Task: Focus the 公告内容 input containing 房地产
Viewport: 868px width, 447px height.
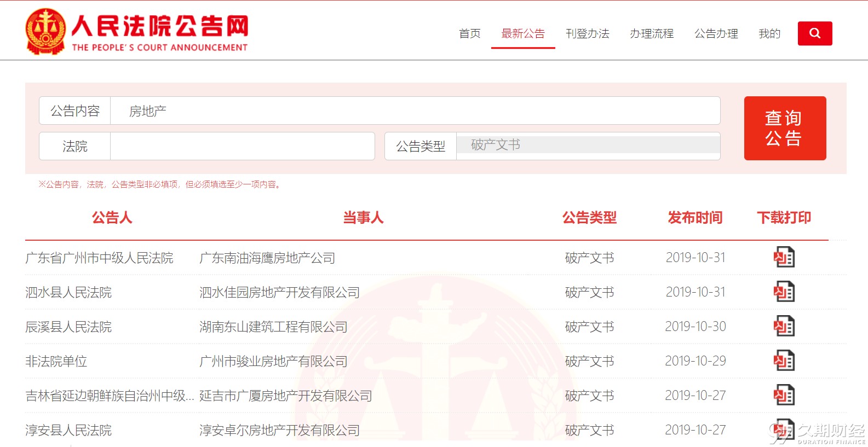Action: [x=415, y=111]
